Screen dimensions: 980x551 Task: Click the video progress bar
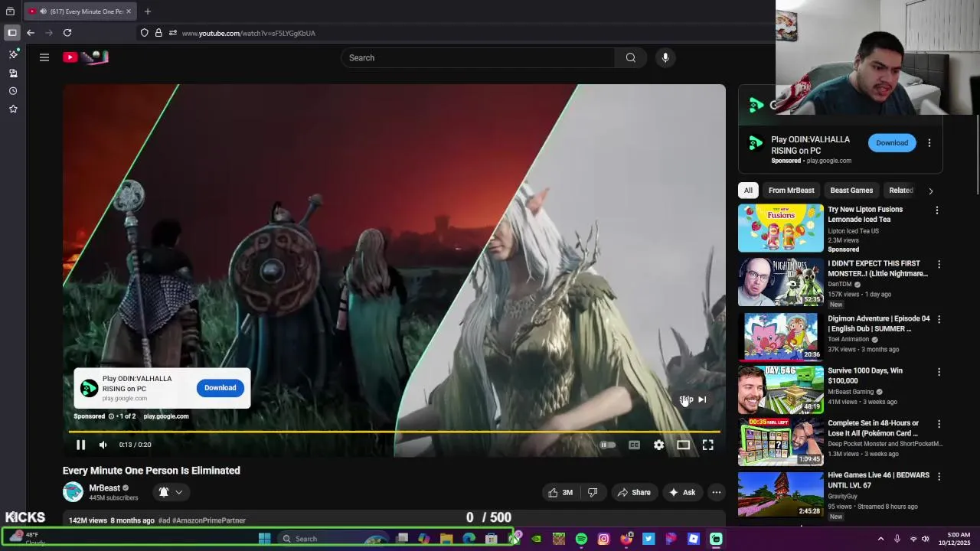[x=394, y=432]
